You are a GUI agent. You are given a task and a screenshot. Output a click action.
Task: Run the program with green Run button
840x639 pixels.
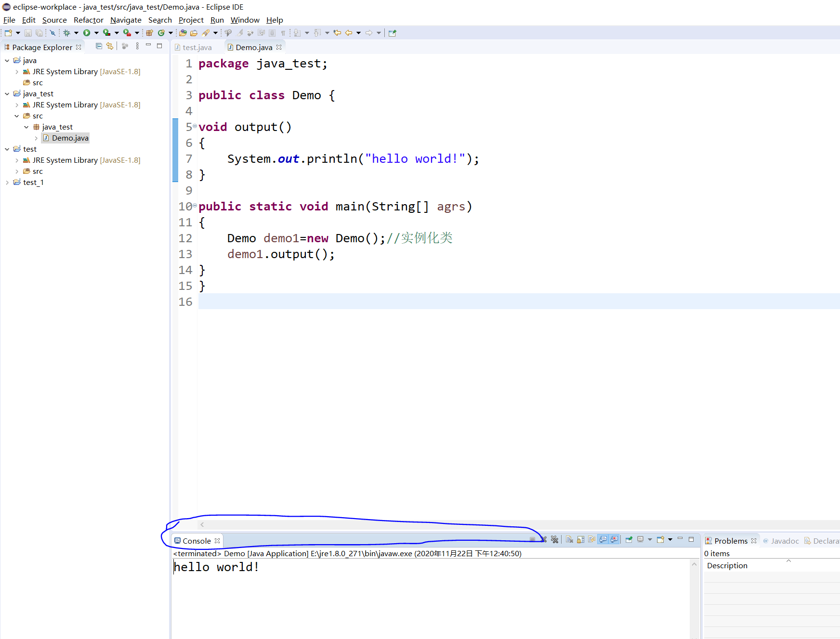87,33
